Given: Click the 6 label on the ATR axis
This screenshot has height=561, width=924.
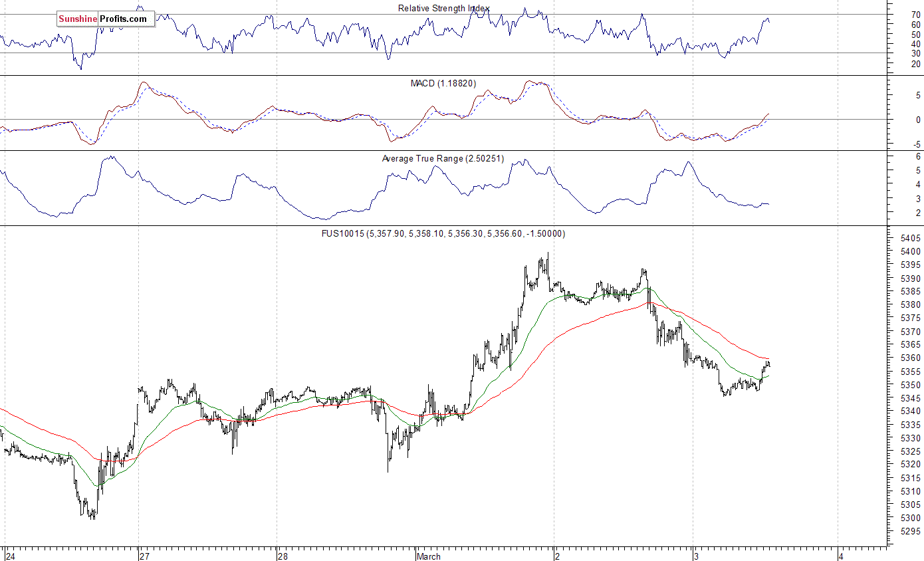Looking at the screenshot, I should click(918, 156).
